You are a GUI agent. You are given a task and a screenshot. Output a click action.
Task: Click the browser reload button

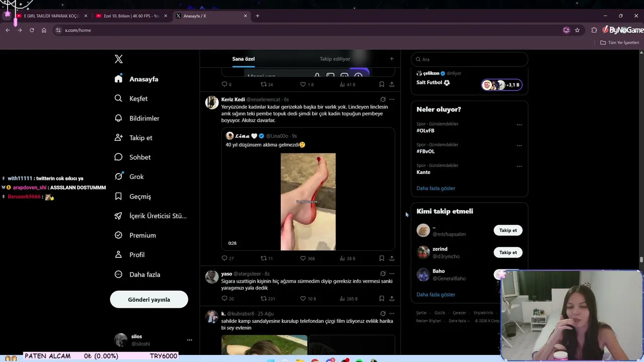coord(32,30)
